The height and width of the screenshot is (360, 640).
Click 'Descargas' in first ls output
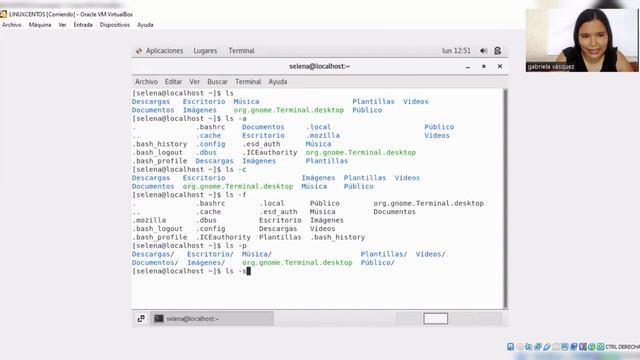[x=151, y=102]
